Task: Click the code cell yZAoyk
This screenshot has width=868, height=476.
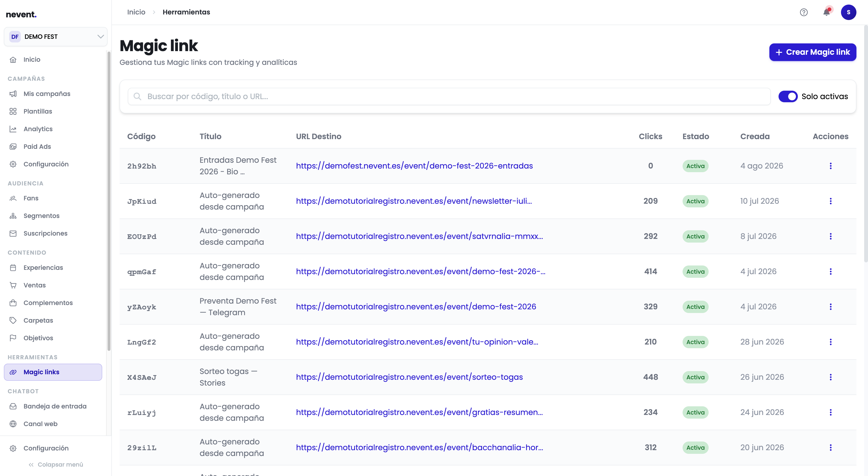Action: tap(142, 307)
